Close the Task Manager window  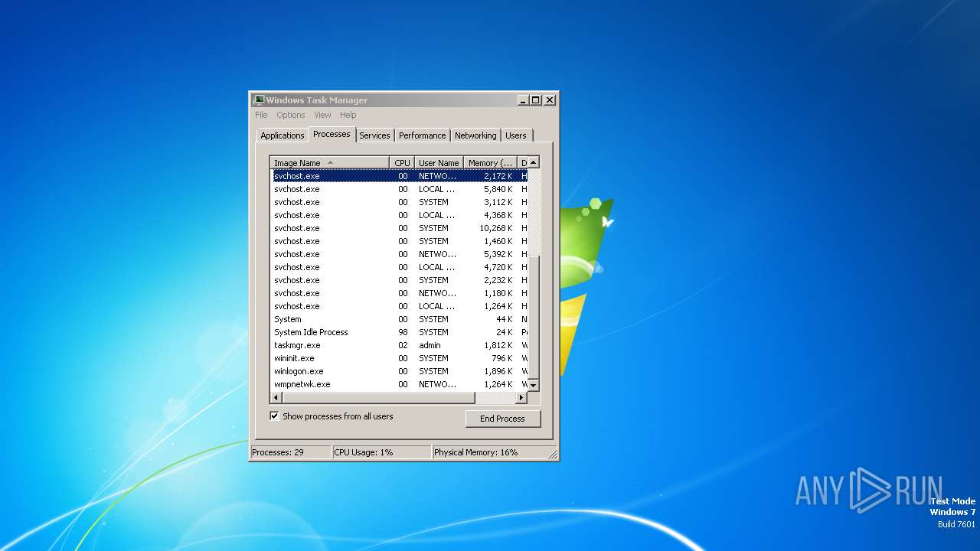(x=550, y=100)
